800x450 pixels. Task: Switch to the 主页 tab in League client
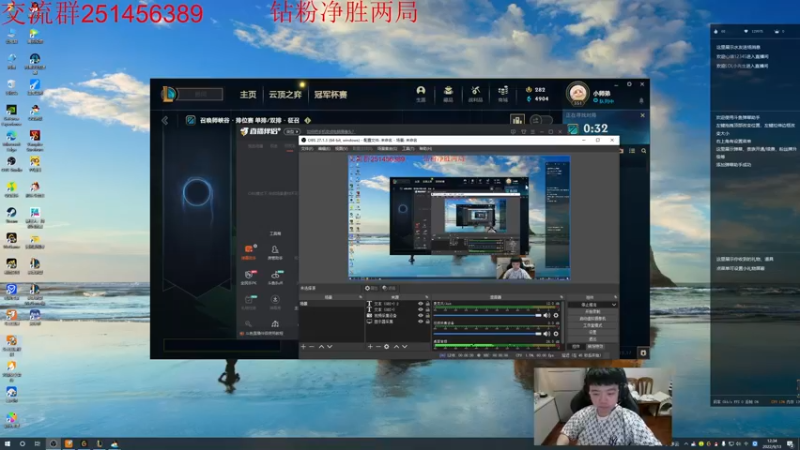(x=248, y=94)
